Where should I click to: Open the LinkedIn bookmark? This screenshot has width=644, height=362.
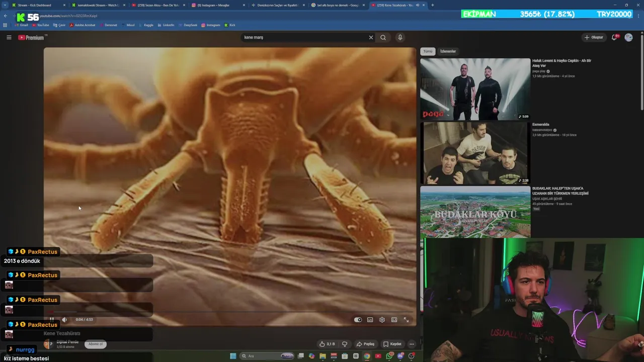point(166,25)
